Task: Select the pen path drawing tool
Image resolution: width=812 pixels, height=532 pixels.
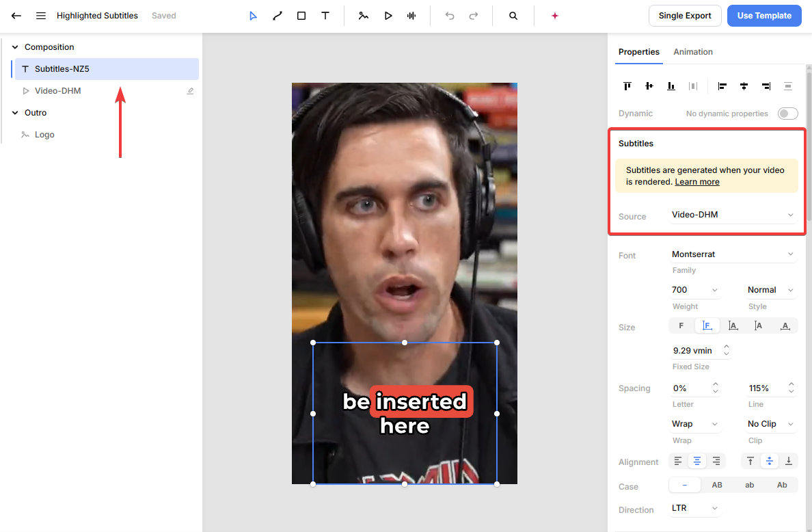Action: point(278,16)
